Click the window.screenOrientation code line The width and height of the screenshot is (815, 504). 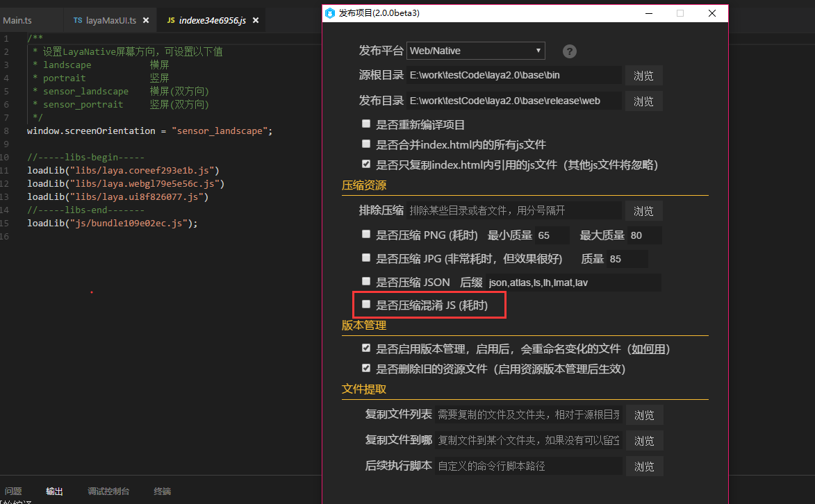point(149,131)
